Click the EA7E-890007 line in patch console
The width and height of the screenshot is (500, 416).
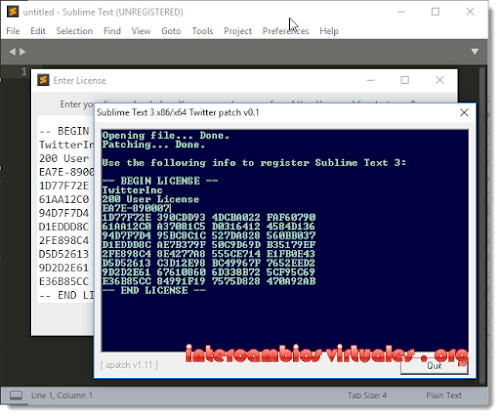pyautogui.click(x=136, y=208)
